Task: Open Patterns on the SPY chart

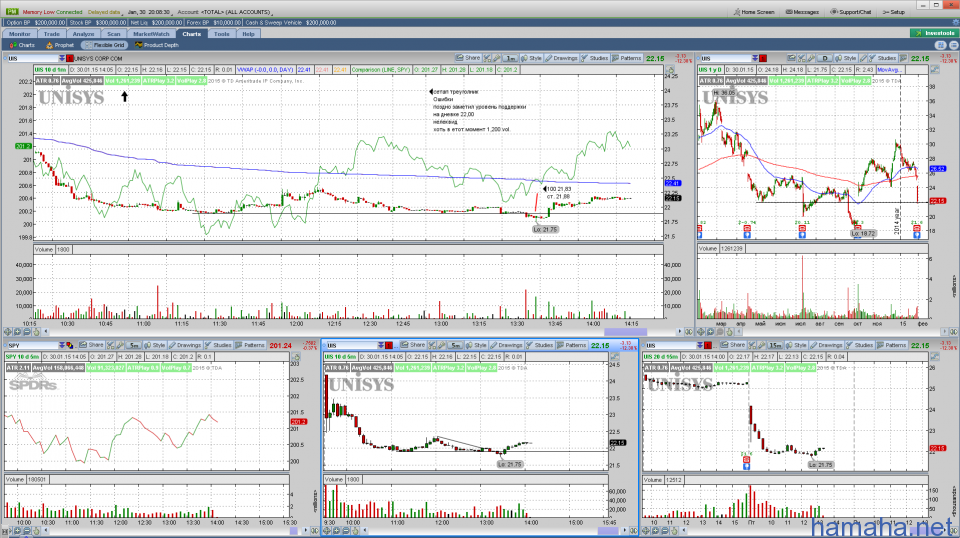Action: click(x=250, y=346)
